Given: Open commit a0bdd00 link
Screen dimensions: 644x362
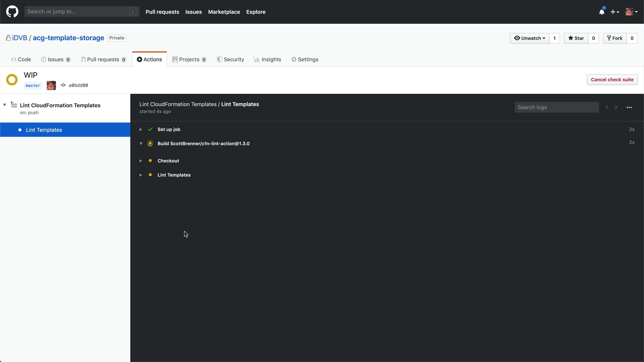Looking at the screenshot, I should [x=78, y=85].
